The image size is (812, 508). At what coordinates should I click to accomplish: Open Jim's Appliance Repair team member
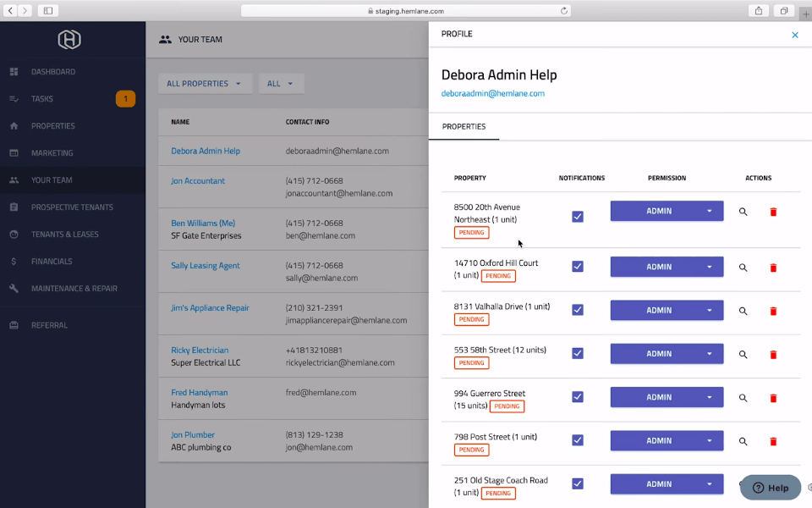[x=211, y=307]
